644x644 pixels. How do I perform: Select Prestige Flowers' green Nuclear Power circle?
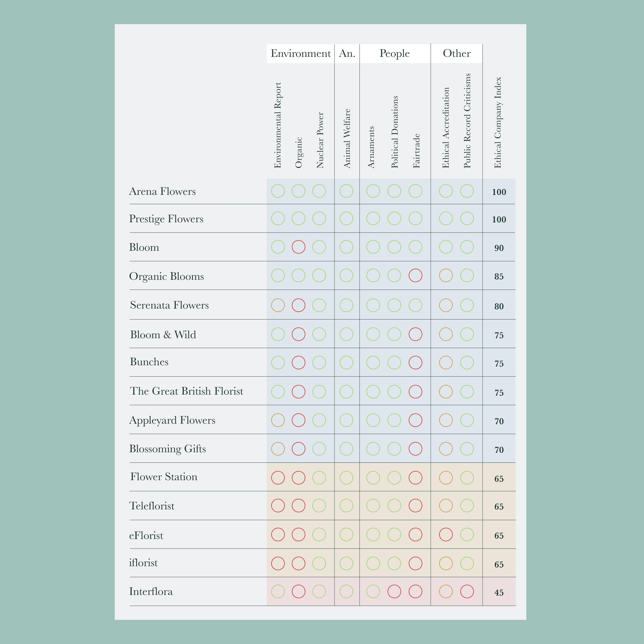pos(319,218)
